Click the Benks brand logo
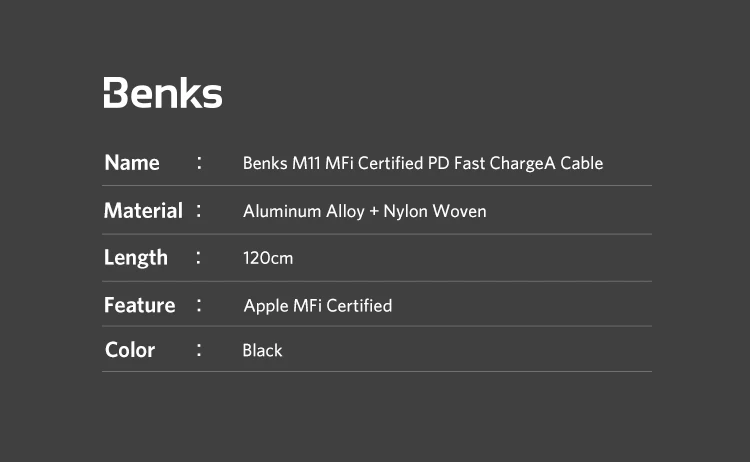The height and width of the screenshot is (462, 750). (163, 93)
